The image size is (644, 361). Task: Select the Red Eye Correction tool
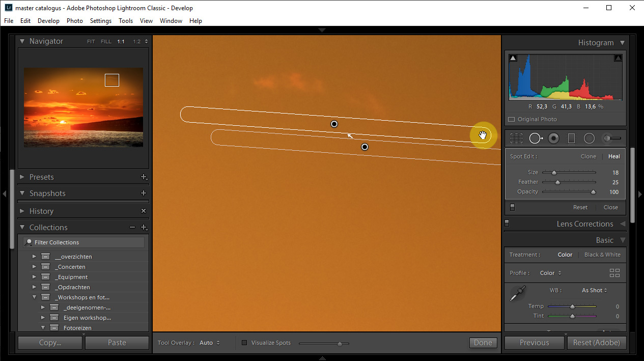(554, 138)
